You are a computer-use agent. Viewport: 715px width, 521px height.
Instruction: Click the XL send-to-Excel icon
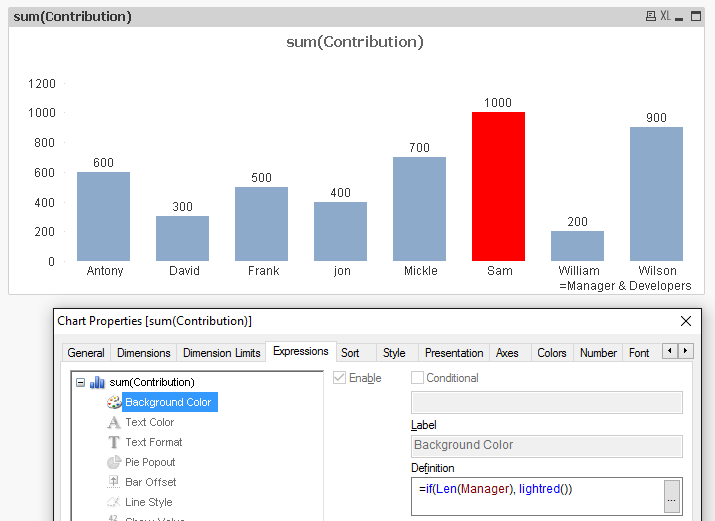tap(665, 17)
